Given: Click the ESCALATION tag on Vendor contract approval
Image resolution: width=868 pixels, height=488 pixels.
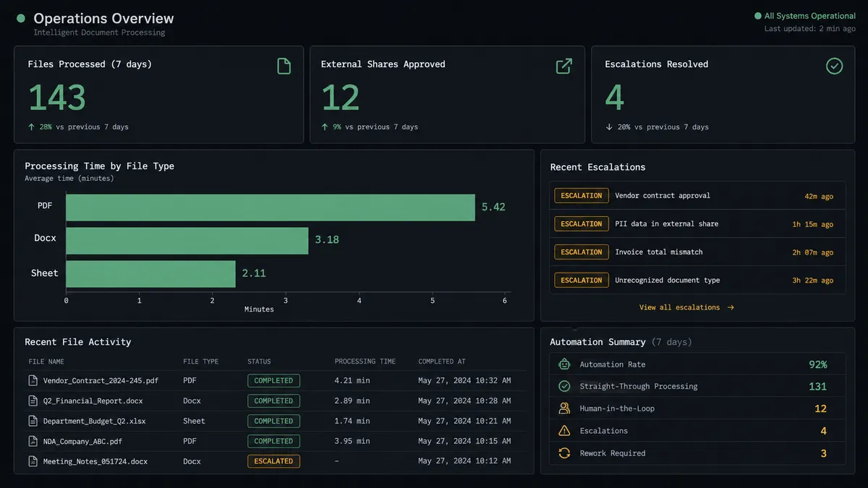Looking at the screenshot, I should pos(582,195).
